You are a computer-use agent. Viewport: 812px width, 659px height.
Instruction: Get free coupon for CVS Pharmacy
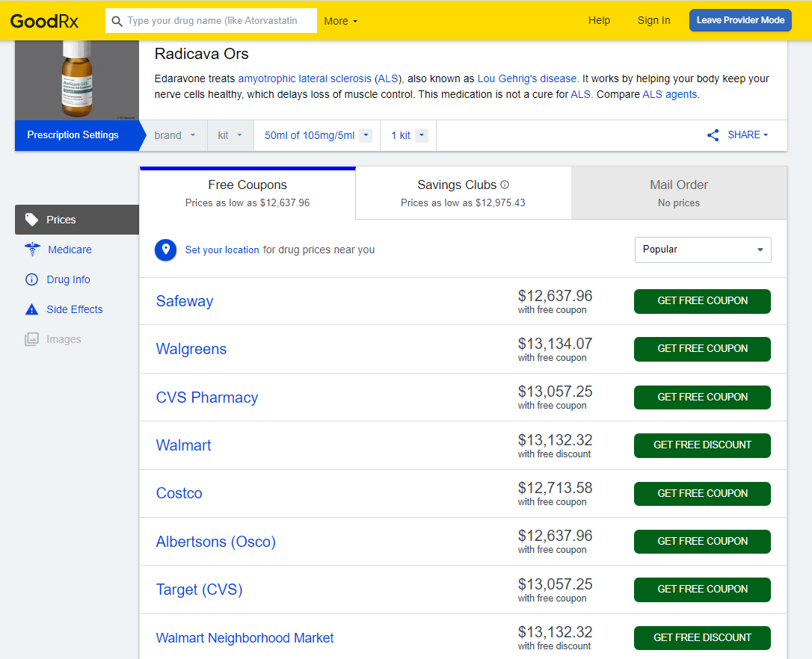702,397
